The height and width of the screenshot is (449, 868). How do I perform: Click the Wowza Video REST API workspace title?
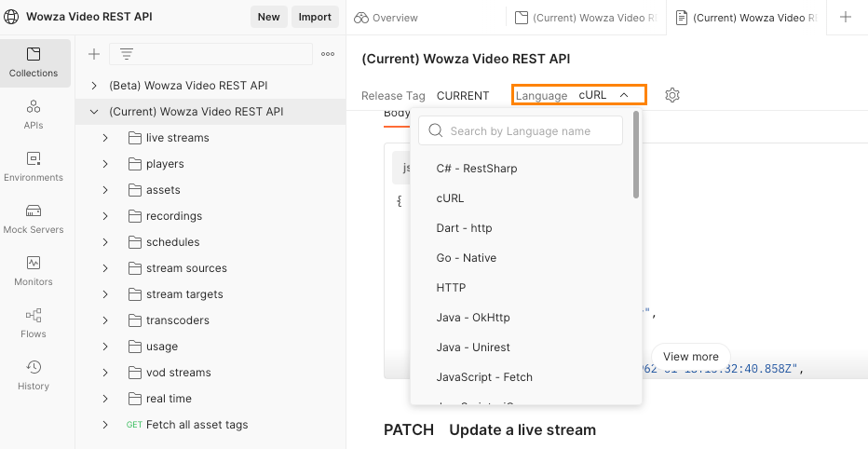point(89,17)
